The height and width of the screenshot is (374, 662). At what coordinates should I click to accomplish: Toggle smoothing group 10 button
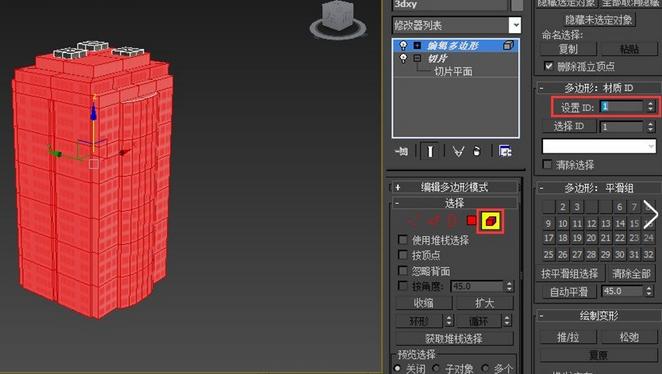[x=563, y=223]
